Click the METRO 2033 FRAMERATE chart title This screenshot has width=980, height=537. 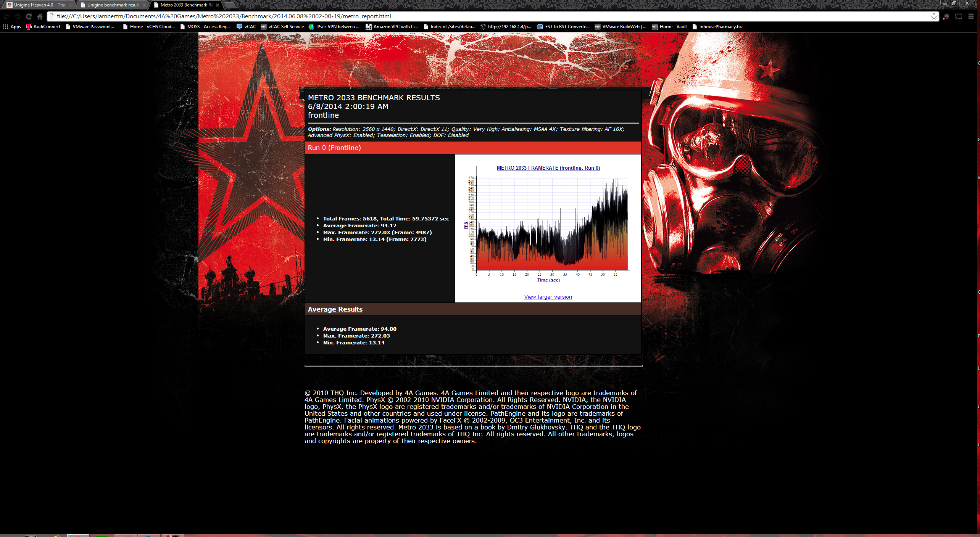(x=548, y=168)
